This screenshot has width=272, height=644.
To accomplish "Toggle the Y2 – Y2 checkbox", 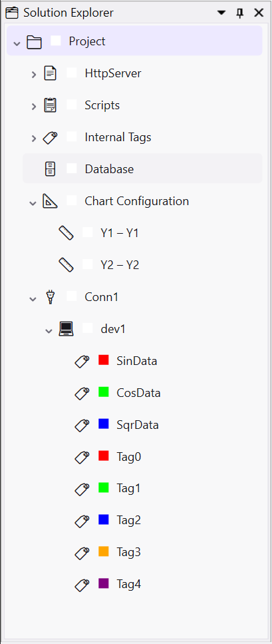I will [88, 264].
